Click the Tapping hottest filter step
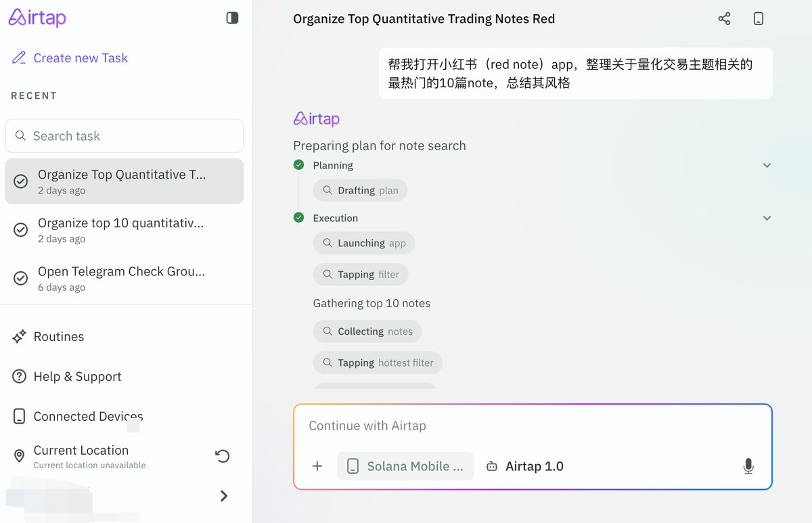 click(x=378, y=363)
